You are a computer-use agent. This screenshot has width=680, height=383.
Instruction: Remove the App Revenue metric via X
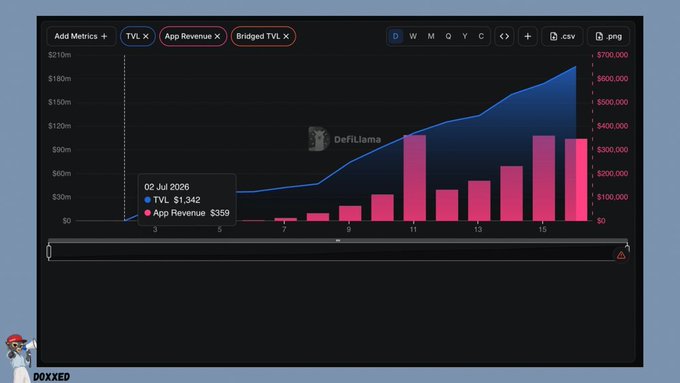point(217,36)
